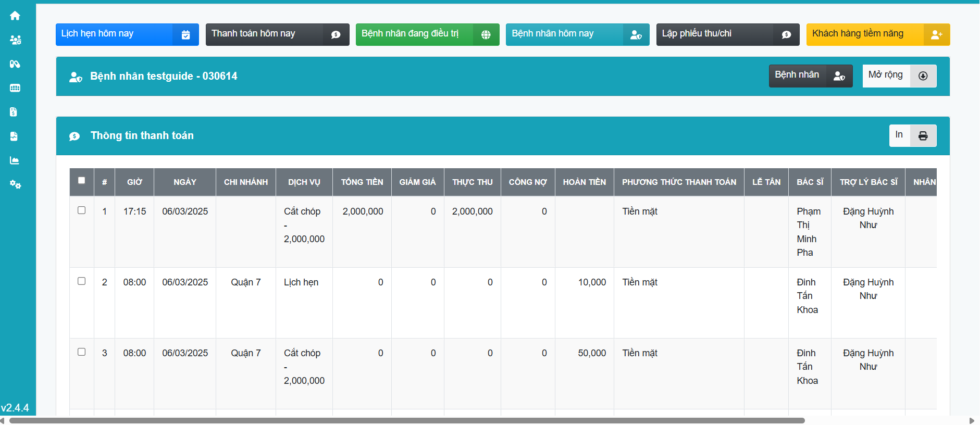Open Lịch hẹn hôm nay tab
Screen dimensions: 980x425
click(127, 34)
